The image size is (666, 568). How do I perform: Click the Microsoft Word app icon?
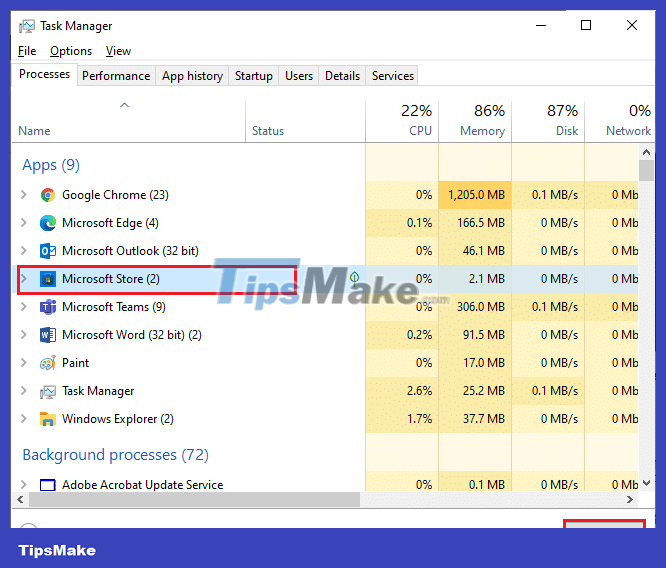(48, 335)
